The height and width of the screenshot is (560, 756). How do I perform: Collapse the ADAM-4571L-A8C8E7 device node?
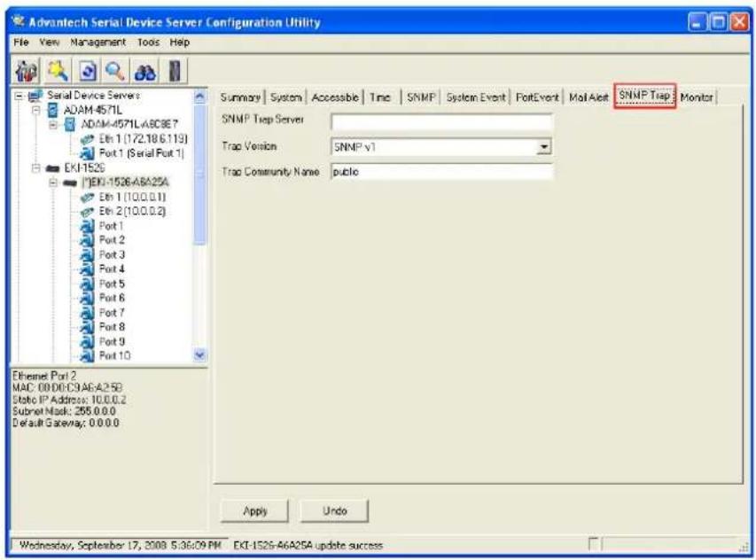[x=53, y=125]
